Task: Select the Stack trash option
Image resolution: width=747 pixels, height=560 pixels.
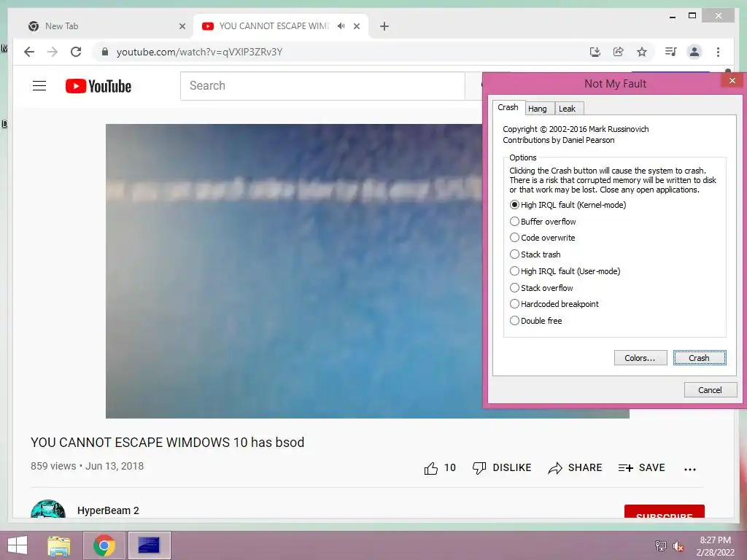Action: [x=535, y=254]
